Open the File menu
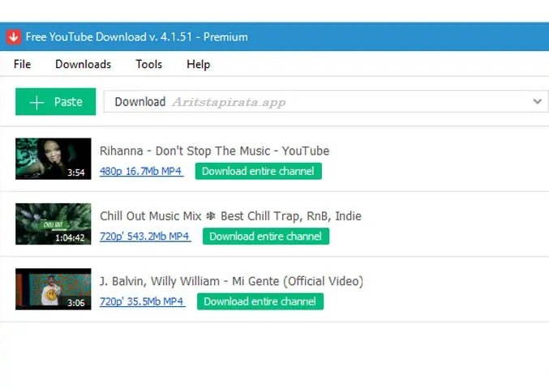Screen dimensions: 549x392 click(x=22, y=64)
